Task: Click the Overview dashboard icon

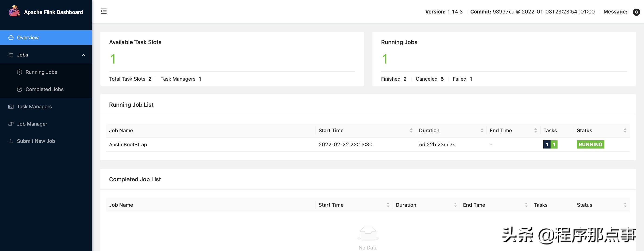Action: click(x=11, y=37)
